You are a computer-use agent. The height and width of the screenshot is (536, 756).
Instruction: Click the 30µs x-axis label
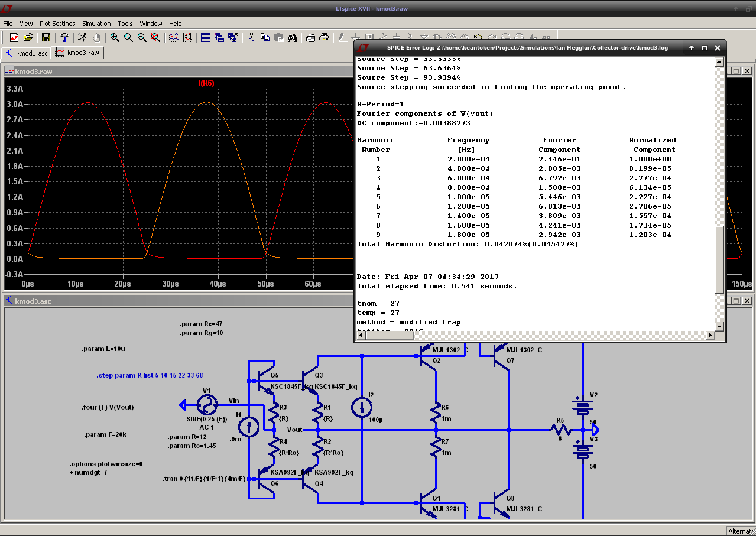[171, 284]
